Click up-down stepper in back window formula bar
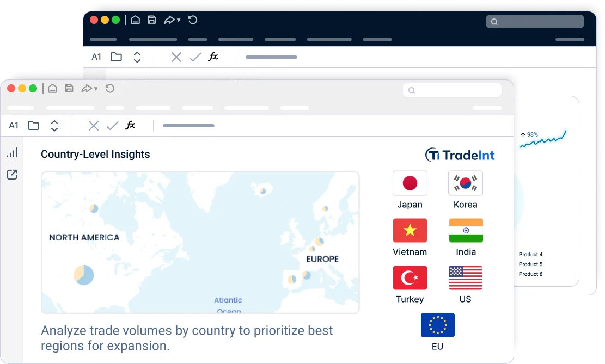Image resolution: width=605 pixels, height=364 pixels. click(137, 57)
